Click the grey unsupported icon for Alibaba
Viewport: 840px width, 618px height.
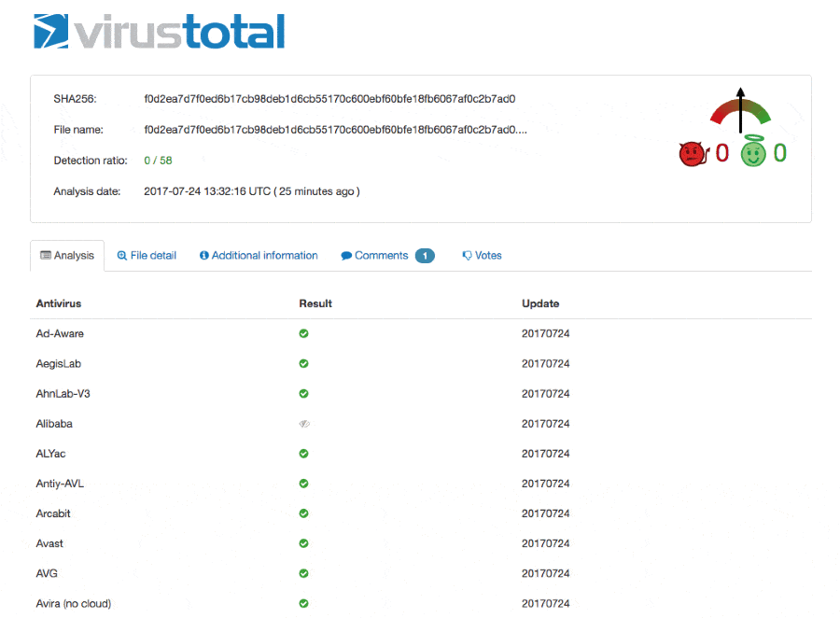click(303, 424)
